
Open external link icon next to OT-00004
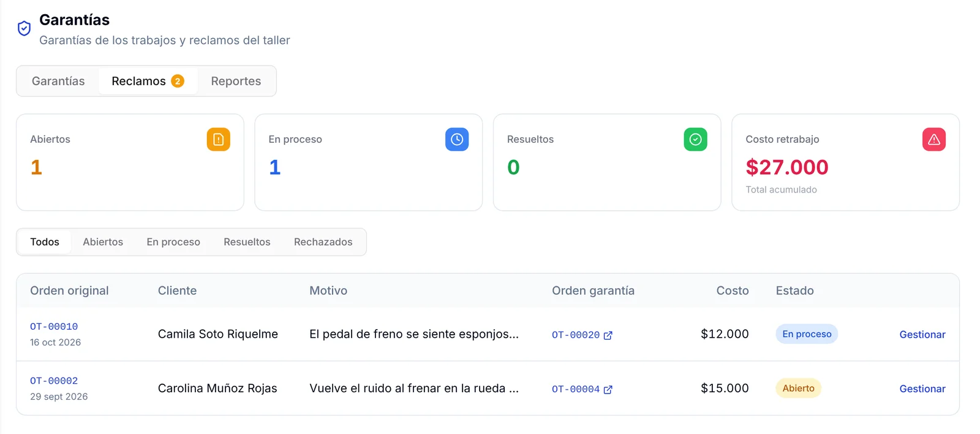coord(608,389)
